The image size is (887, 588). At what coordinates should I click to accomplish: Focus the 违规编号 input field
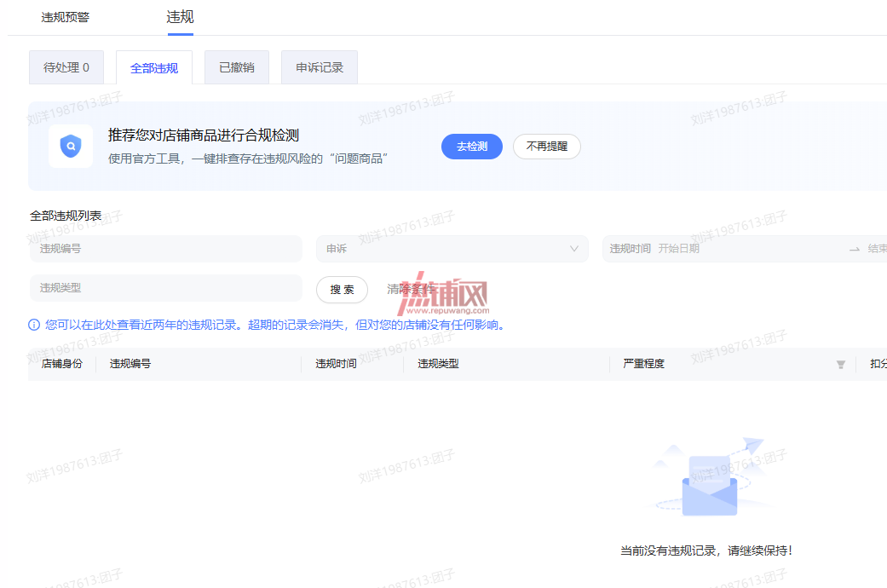tap(166, 249)
